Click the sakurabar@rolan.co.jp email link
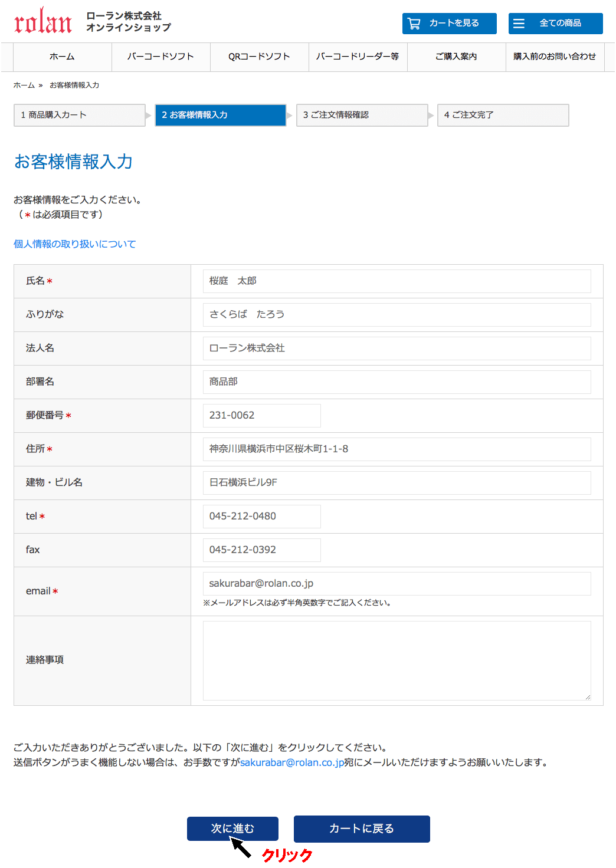This screenshot has height=868, width=616. click(x=292, y=761)
